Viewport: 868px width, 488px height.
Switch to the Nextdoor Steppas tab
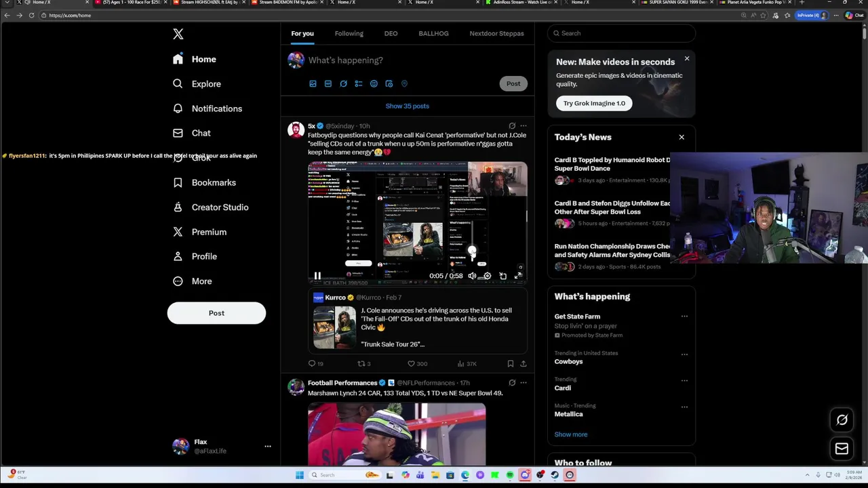(496, 33)
